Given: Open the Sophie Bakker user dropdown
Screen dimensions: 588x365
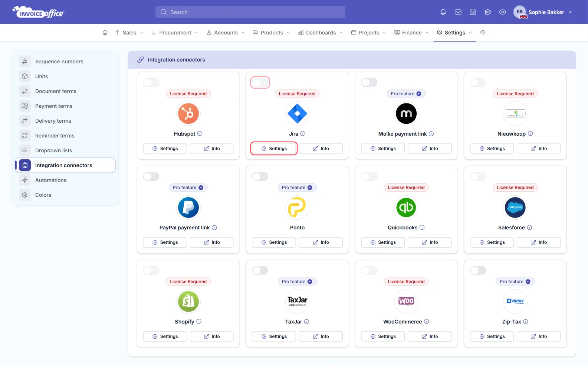Looking at the screenshot, I should [x=542, y=12].
